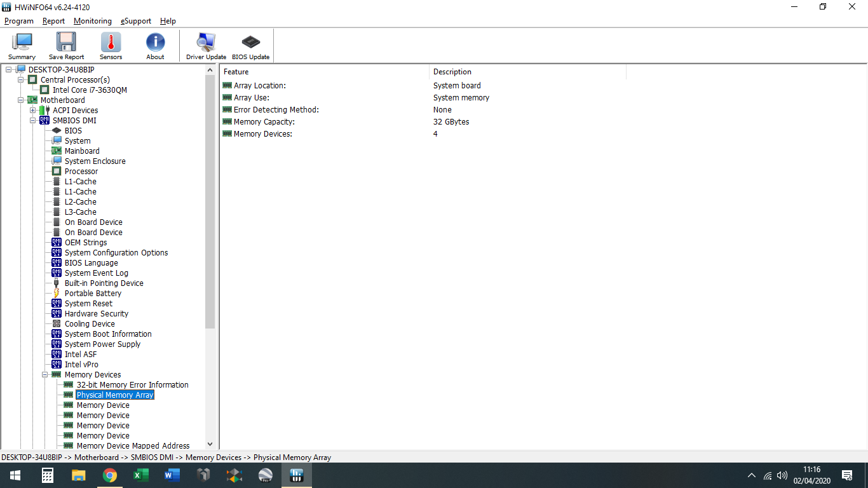Select Portable Battery in the tree
The image size is (868, 488).
click(x=93, y=293)
